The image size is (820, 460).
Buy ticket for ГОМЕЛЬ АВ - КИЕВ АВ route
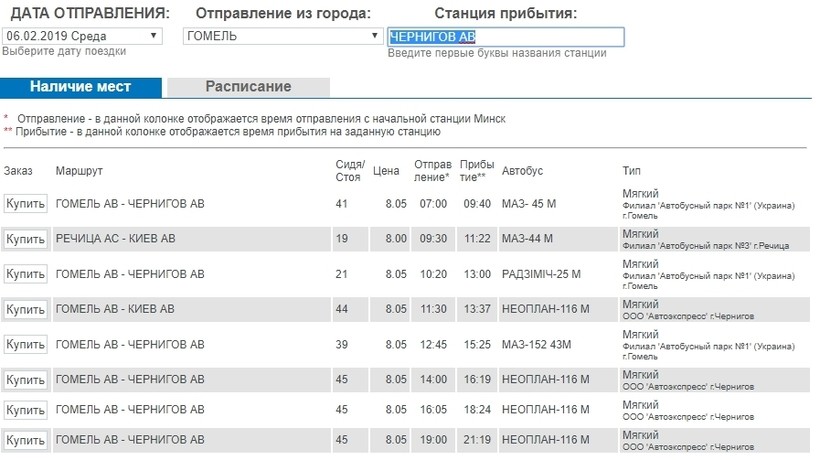(25, 309)
